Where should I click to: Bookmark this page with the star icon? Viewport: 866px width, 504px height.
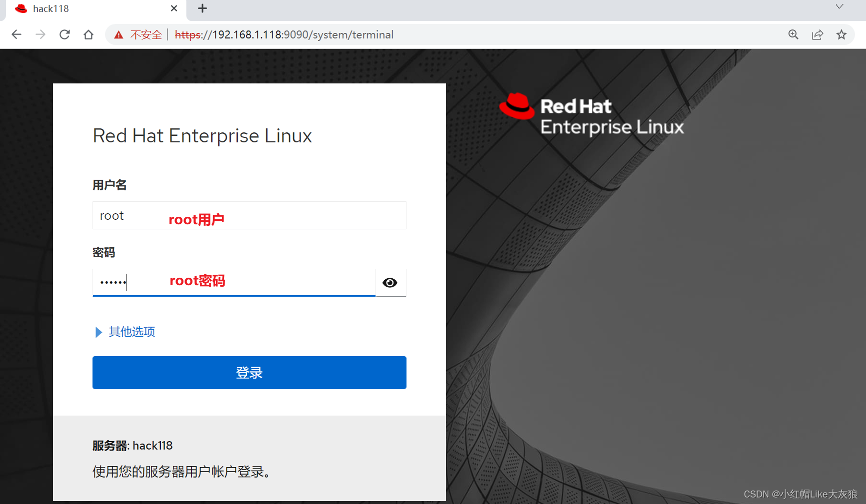[841, 34]
